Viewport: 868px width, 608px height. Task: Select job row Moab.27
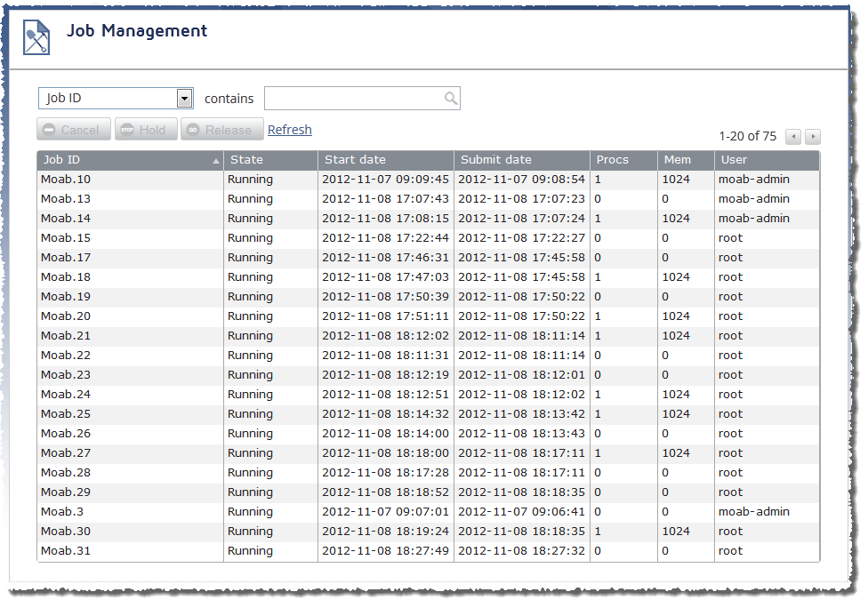coord(429,453)
